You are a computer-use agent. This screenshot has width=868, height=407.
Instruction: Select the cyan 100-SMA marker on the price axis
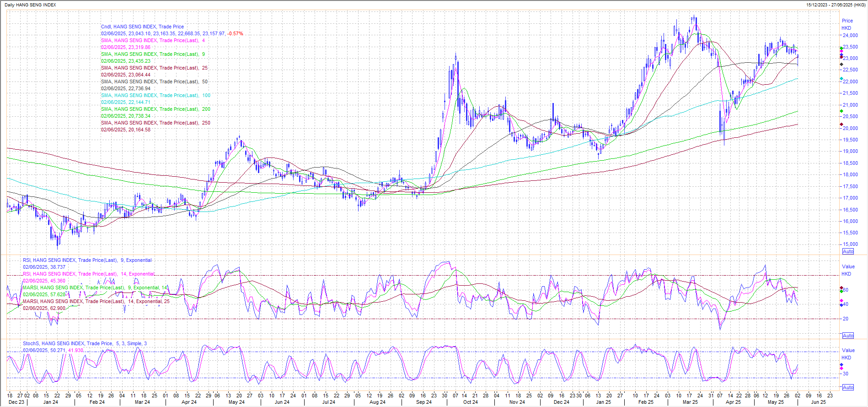pyautogui.click(x=841, y=78)
